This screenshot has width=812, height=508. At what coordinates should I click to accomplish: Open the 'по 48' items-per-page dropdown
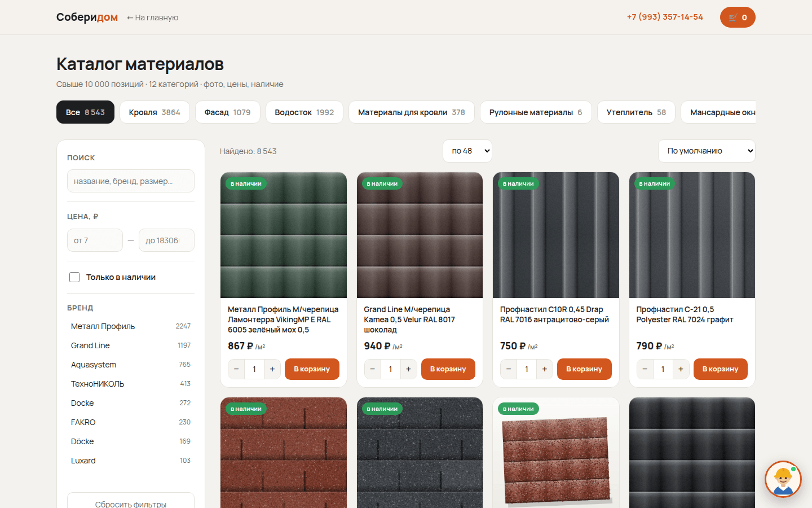tap(467, 151)
